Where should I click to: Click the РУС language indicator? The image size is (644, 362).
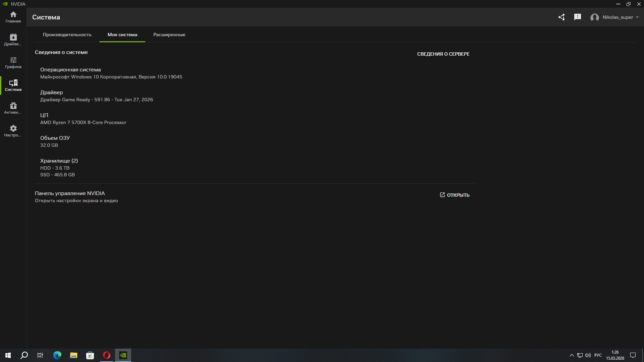pos(598,355)
